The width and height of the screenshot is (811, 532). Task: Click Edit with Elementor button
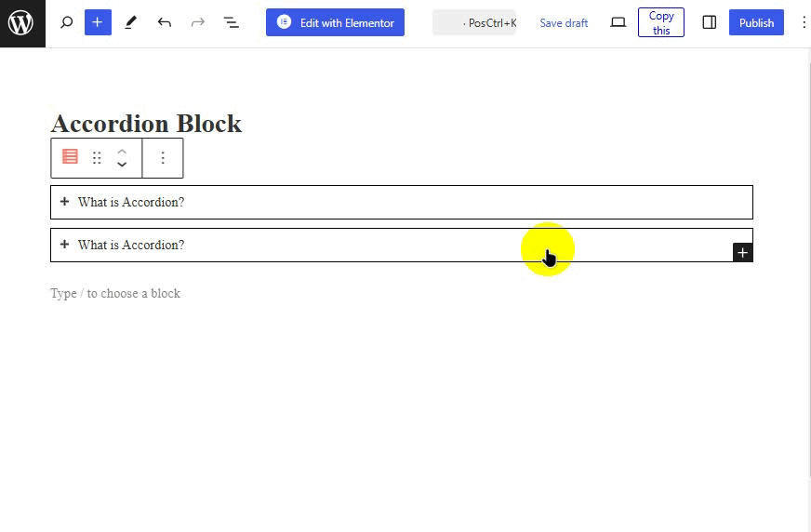pyautogui.click(x=335, y=23)
